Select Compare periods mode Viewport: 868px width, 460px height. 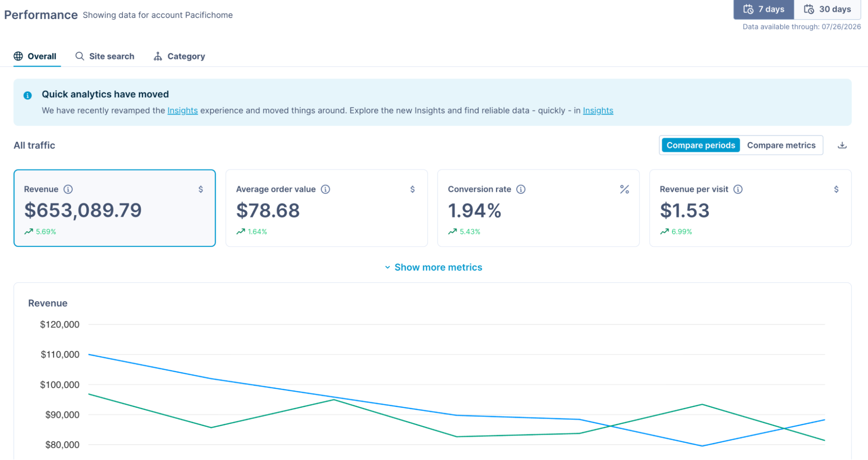coord(700,145)
